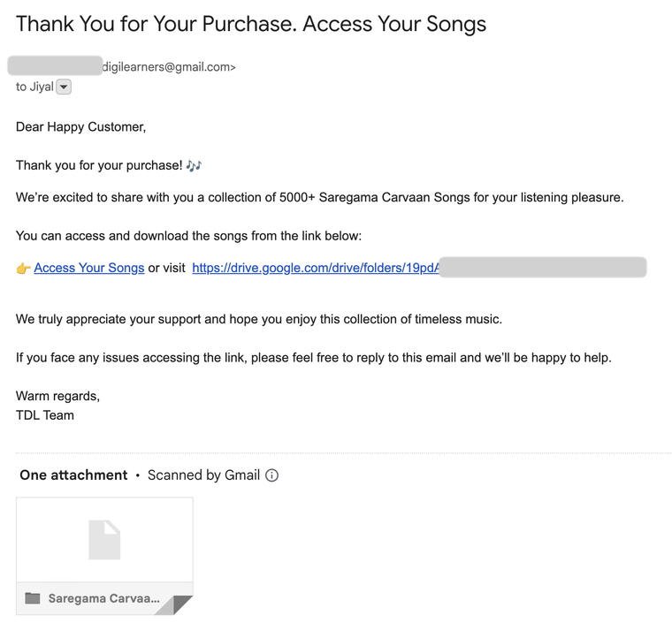Click the line about replying to this email
This screenshot has height=638, width=672.
[x=313, y=358]
